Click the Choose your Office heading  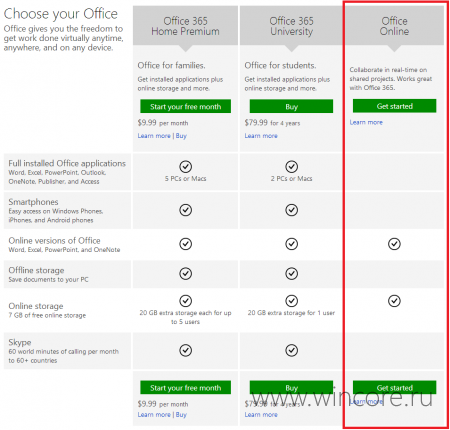point(61,14)
